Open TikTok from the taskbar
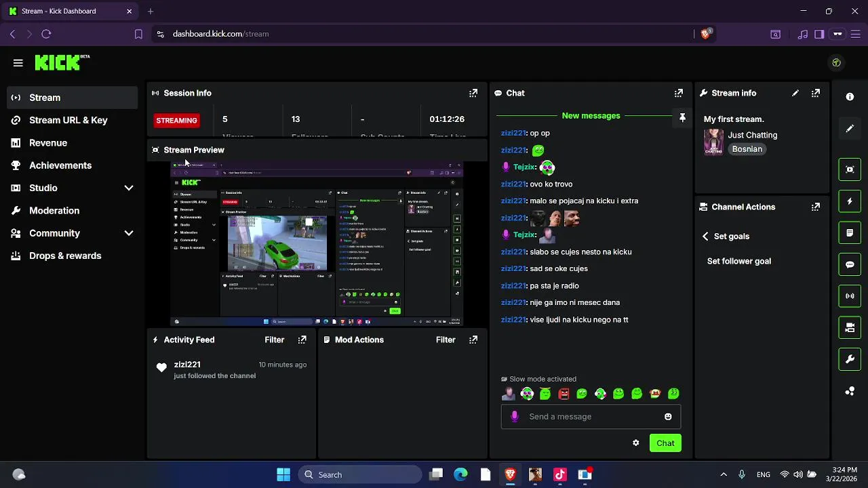The width and height of the screenshot is (868, 488). click(560, 474)
